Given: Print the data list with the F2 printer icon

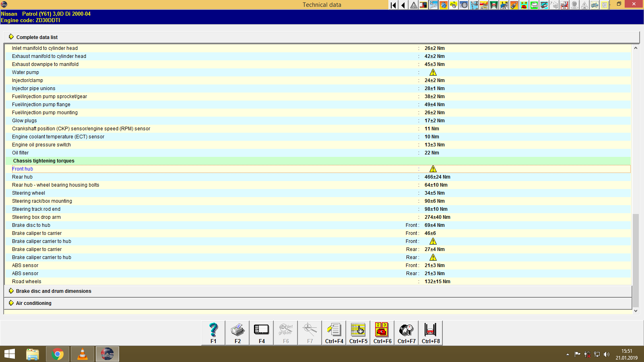Looking at the screenshot, I should (x=237, y=332).
